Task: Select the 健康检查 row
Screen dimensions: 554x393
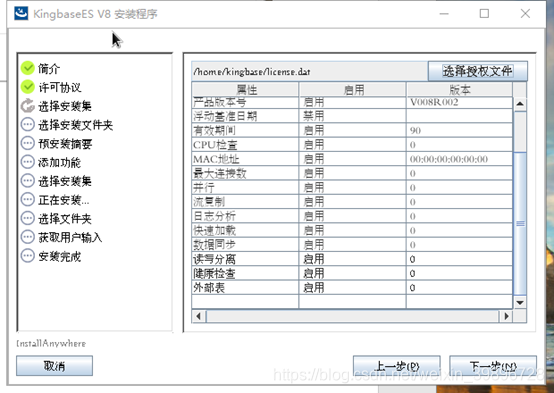Action: (x=352, y=273)
